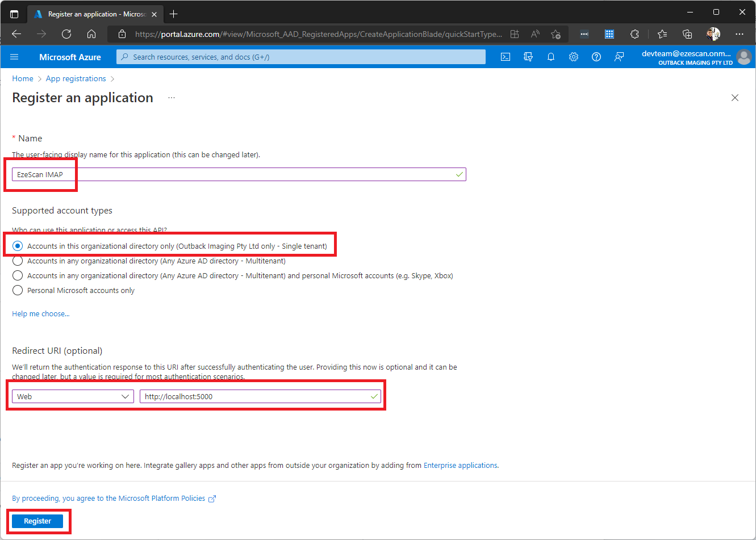
Task: Click the browser extensions puzzle icon
Action: 634,34
